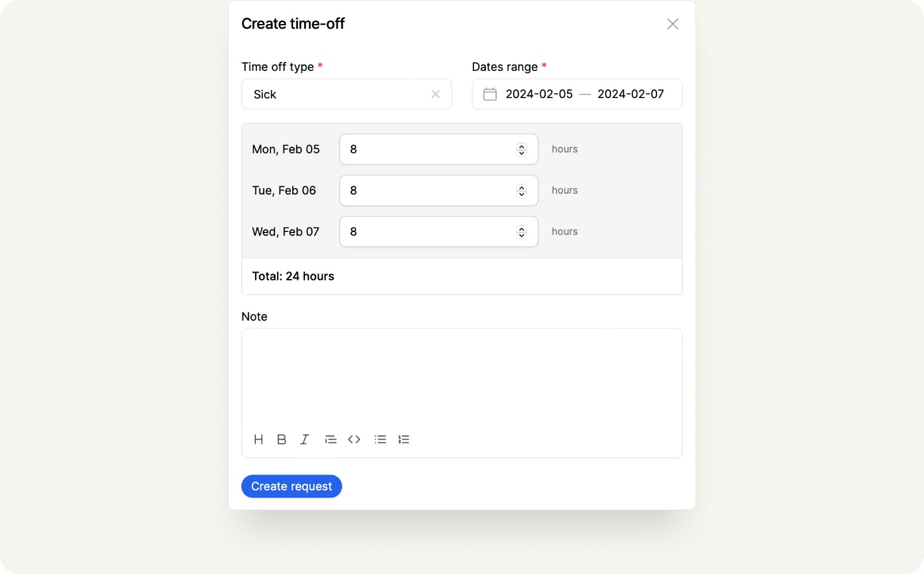Increase hours for Mon, Feb 05
924x574 pixels.
pyautogui.click(x=522, y=145)
